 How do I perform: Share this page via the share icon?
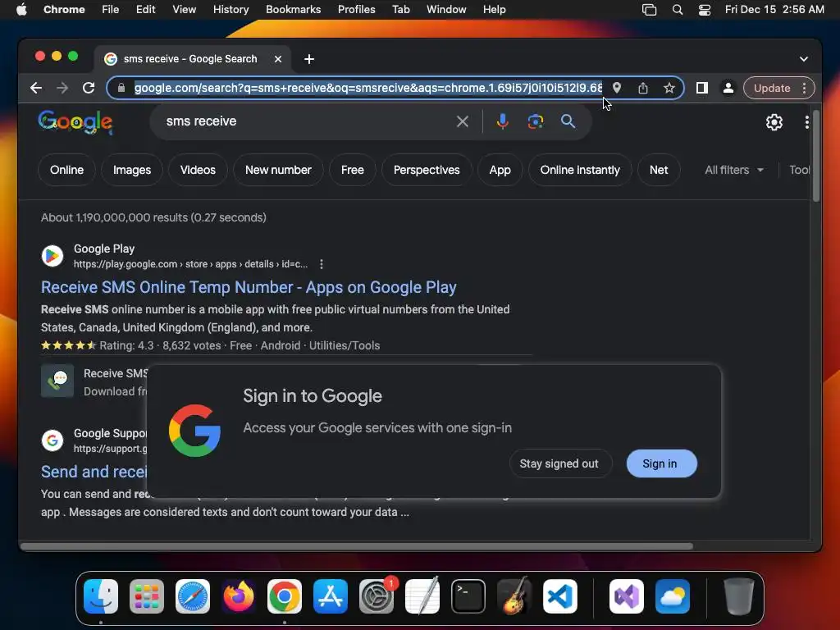click(x=643, y=88)
